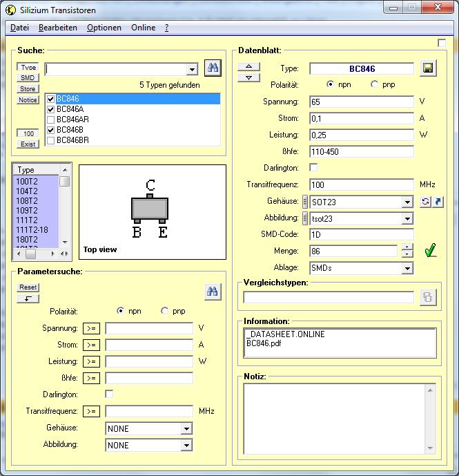
Task: Open Abbildung NONE dropdown in Parametersuche
Action: tap(186, 446)
